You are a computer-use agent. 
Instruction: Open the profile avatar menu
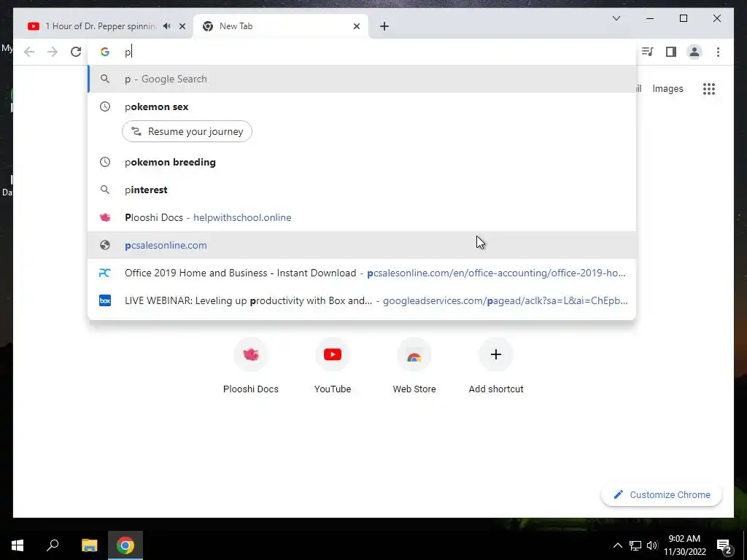click(694, 52)
